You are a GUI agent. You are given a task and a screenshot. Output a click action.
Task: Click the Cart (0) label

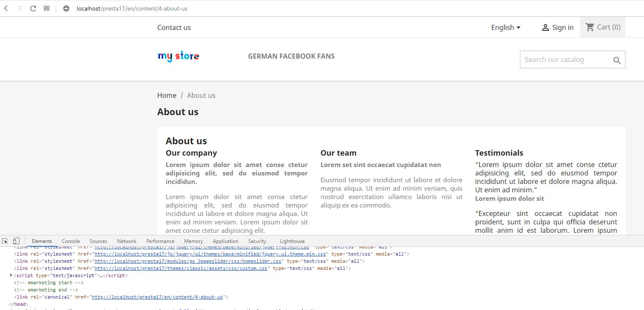pyautogui.click(x=609, y=27)
